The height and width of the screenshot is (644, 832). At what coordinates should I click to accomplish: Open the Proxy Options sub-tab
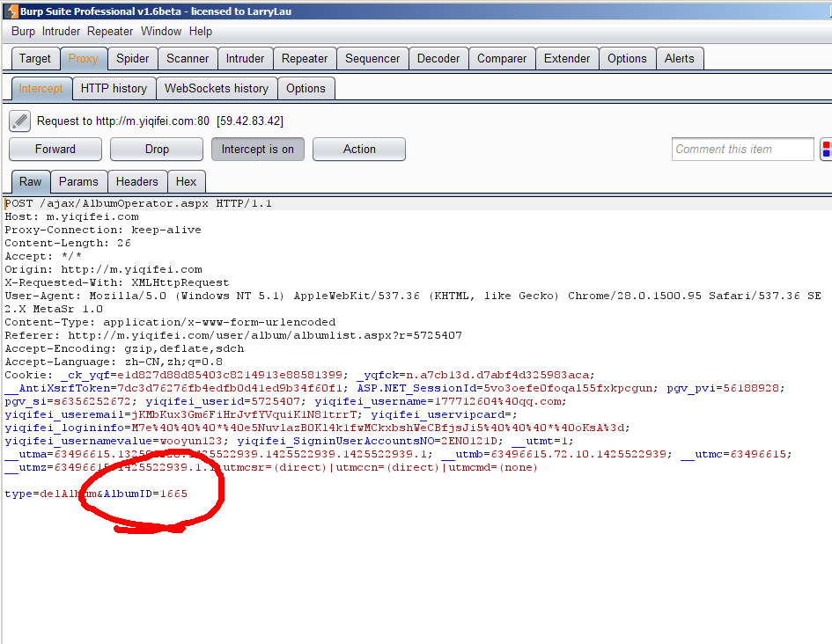click(x=306, y=89)
